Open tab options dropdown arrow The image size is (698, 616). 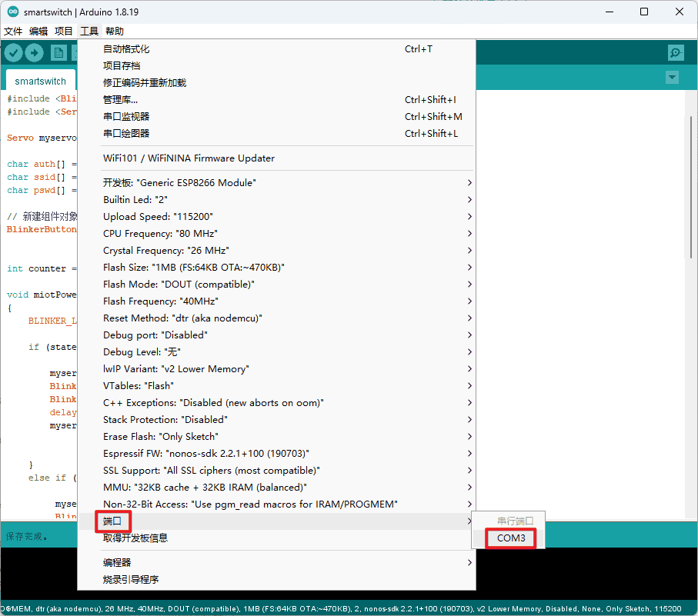(672, 78)
